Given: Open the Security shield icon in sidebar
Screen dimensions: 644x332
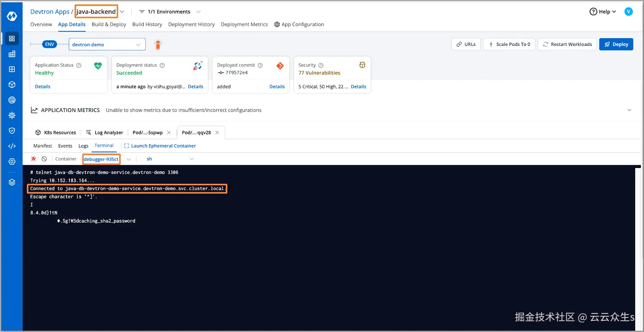Looking at the screenshot, I should click(x=12, y=131).
